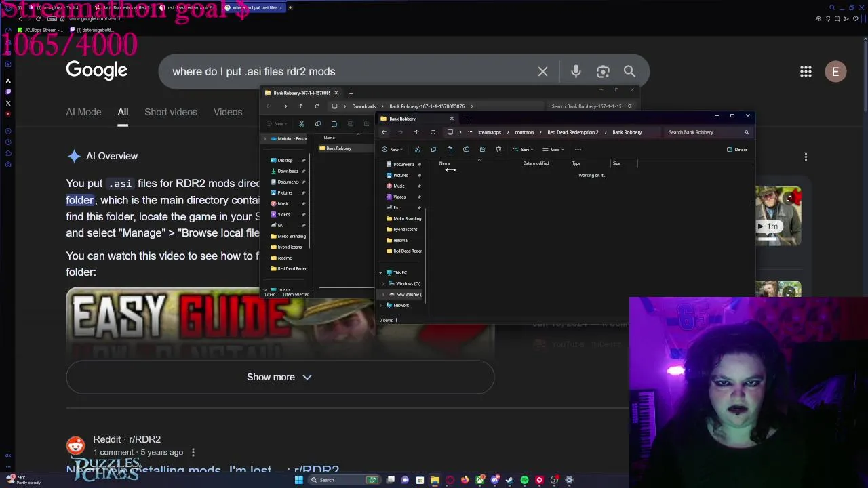
Task: Expand Windows (C:) drive in navigation tree
Action: [x=383, y=283]
